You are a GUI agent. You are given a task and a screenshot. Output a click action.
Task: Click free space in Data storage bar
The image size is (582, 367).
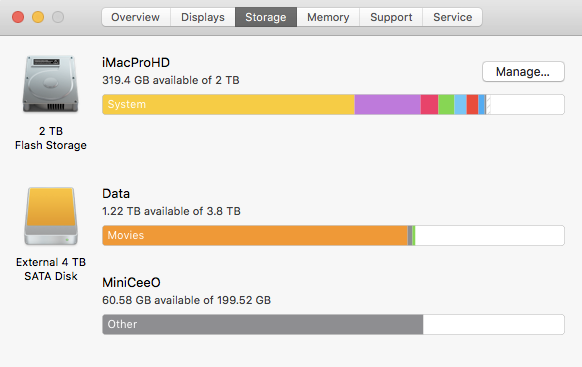490,235
